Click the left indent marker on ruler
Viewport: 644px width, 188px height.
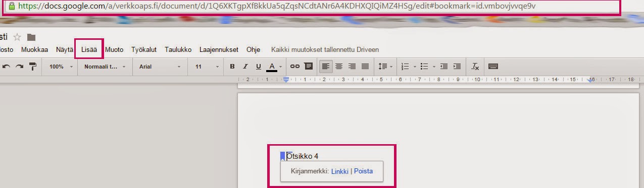point(286,80)
